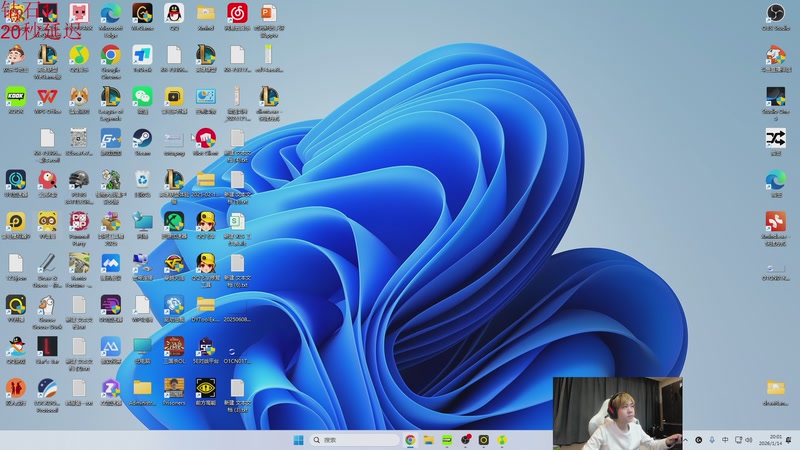800x450 pixels.
Task: Open the green XLS spreadsheet file
Action: tap(237, 222)
